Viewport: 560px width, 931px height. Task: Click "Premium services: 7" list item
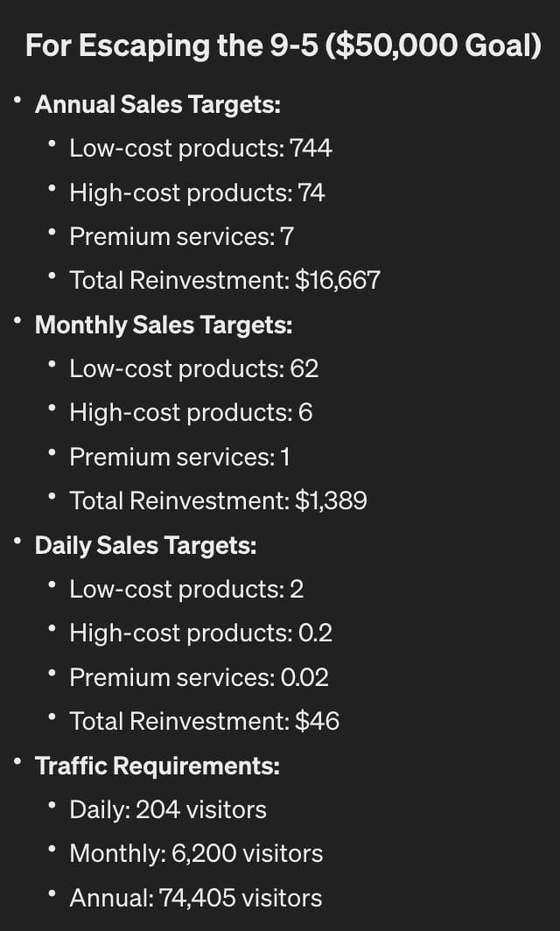pyautogui.click(x=181, y=236)
